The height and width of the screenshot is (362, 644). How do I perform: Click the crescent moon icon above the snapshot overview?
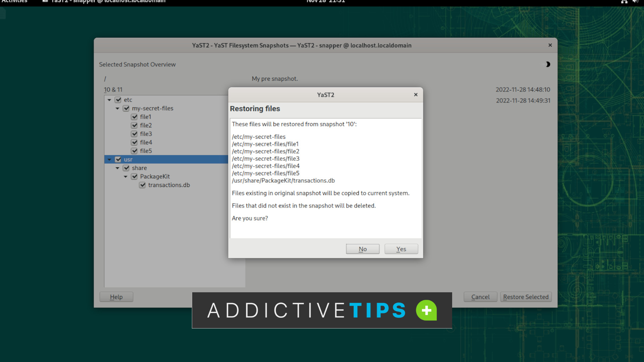(x=548, y=64)
